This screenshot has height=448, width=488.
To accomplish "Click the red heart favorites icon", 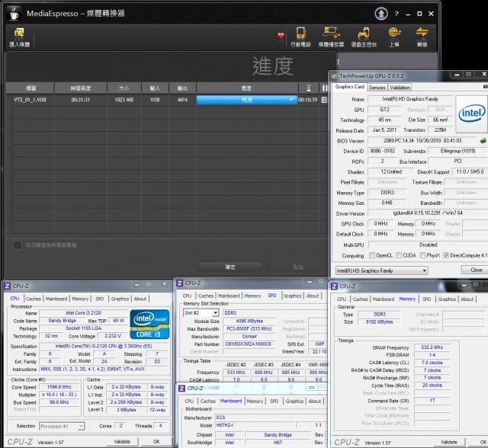I will coord(281,36).
